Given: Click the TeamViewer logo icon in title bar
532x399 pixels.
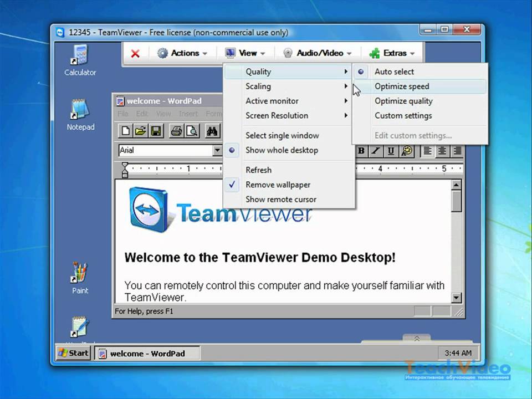Looking at the screenshot, I should 60,33.
